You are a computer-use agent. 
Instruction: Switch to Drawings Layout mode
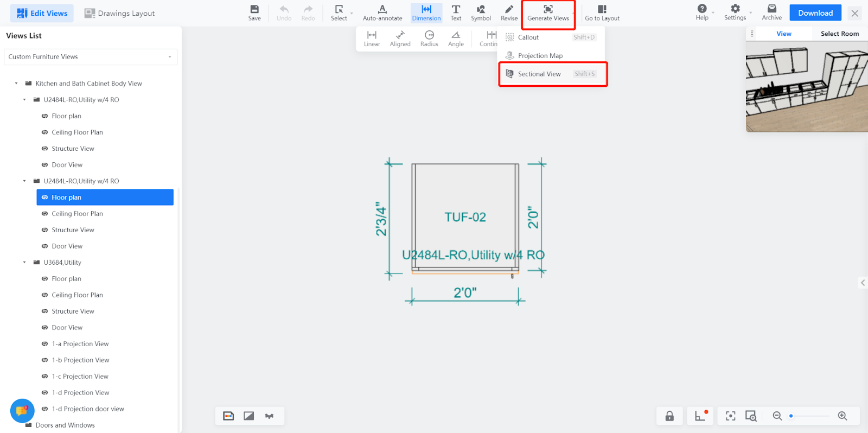[120, 13]
